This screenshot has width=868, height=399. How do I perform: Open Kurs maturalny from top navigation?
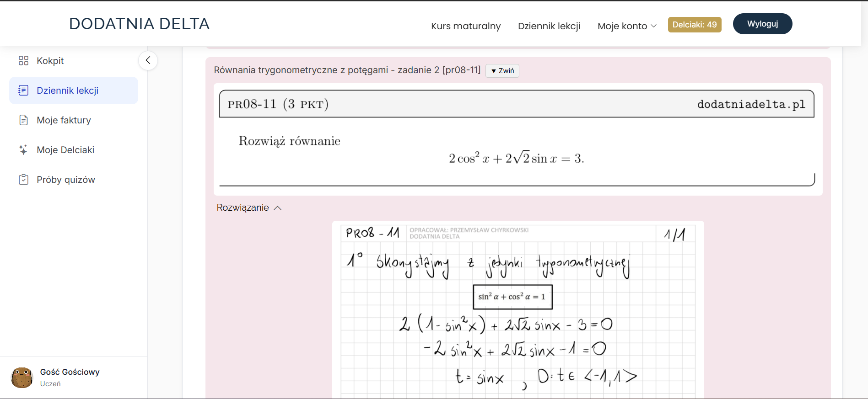point(466,26)
